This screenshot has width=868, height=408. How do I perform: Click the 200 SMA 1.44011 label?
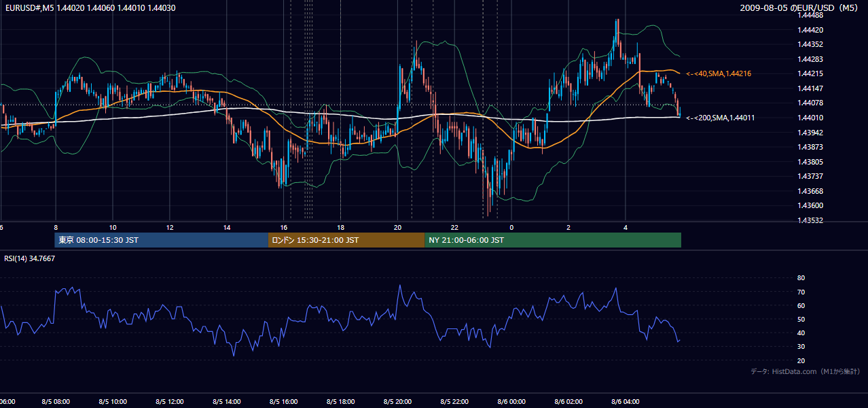(x=720, y=118)
